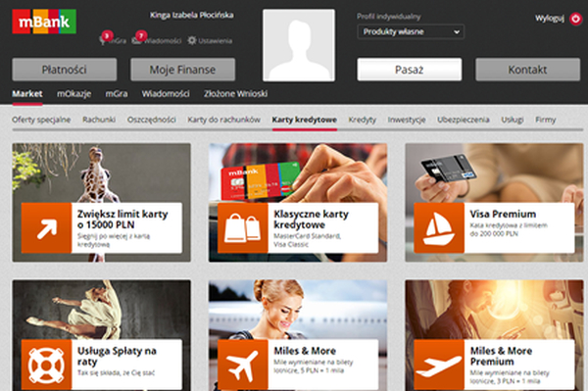
Task: Click the mBank logo
Action: point(44,22)
